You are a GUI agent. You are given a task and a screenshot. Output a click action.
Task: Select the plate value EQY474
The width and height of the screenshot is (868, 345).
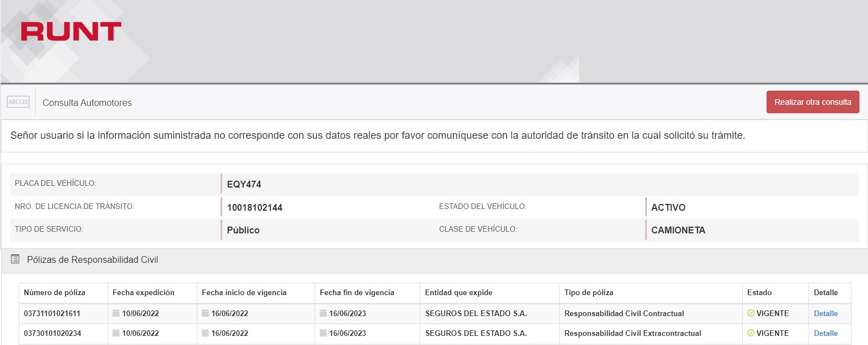244,185
